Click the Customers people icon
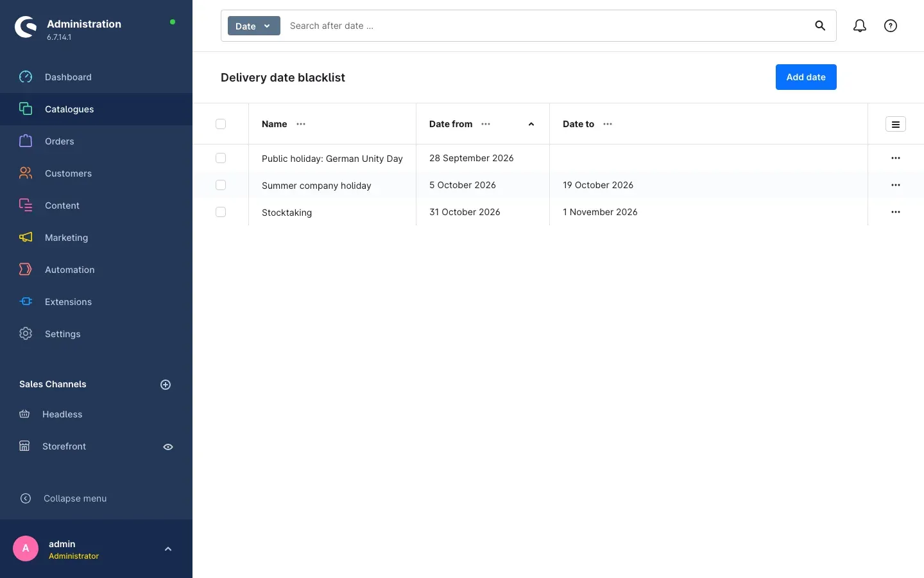This screenshot has height=578, width=924. click(x=26, y=173)
